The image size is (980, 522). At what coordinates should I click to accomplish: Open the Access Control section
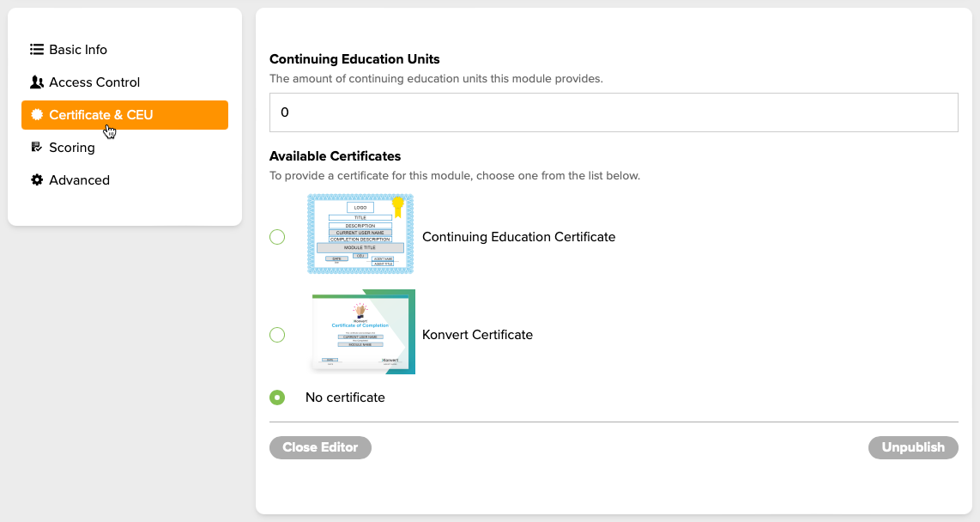point(94,82)
